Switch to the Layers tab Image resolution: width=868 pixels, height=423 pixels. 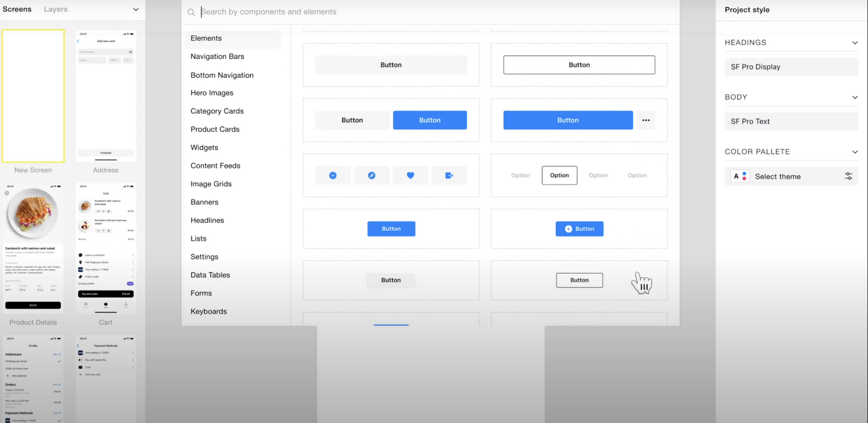[56, 9]
